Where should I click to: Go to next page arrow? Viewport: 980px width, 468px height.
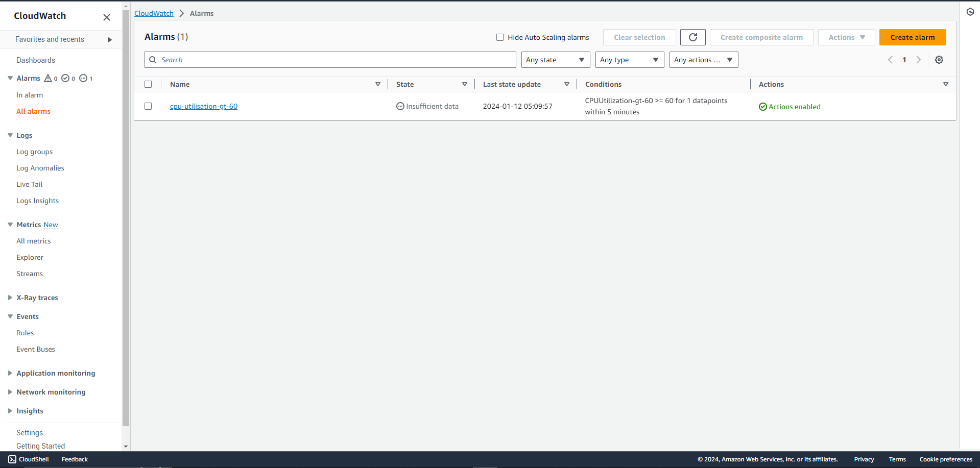click(918, 60)
